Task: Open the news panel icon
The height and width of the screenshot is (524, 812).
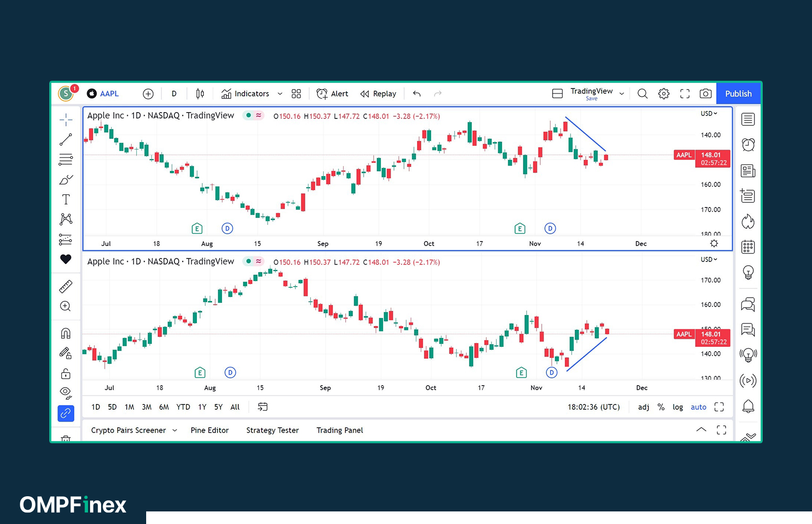Action: point(748,171)
